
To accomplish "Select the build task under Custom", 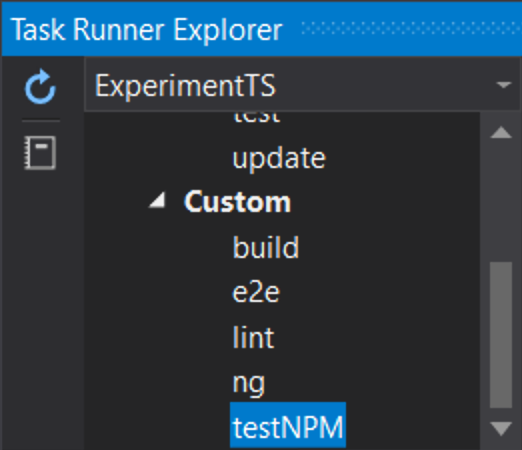I will 266,247.
